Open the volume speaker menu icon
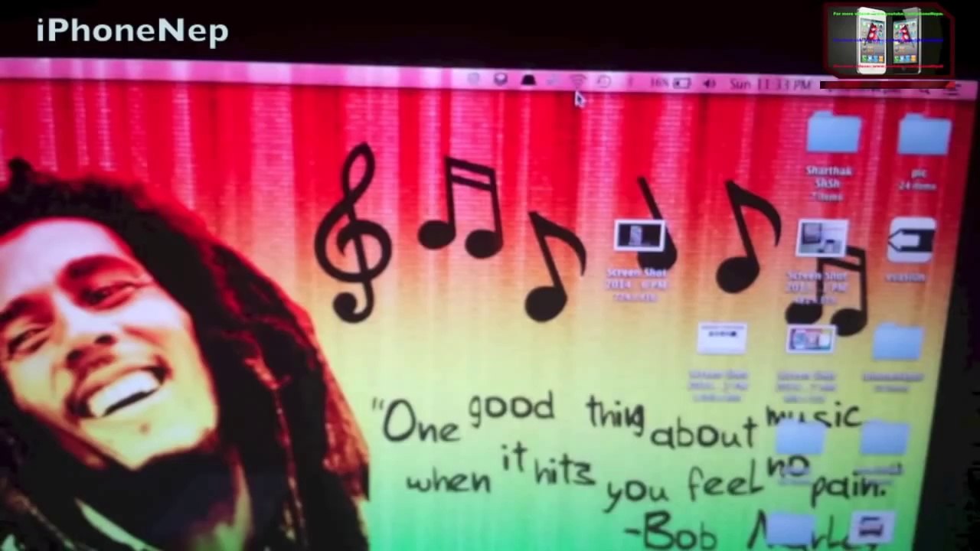This screenshot has width=980, height=551. click(709, 83)
